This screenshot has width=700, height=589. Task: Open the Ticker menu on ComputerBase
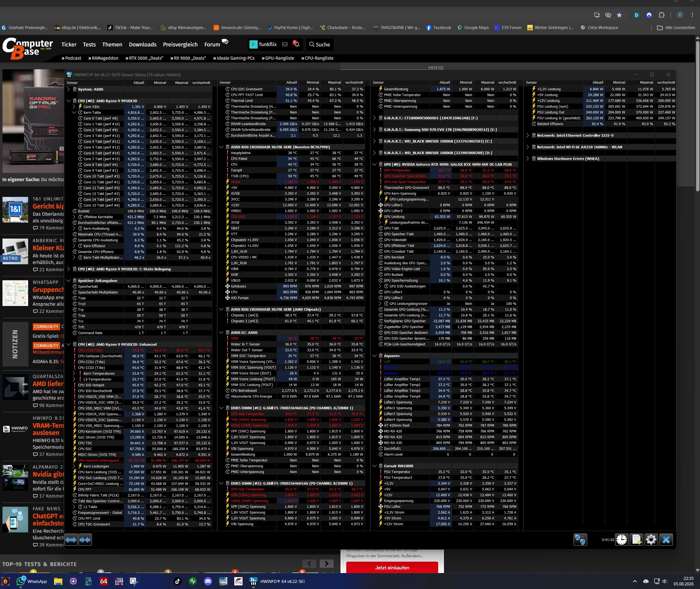click(69, 44)
